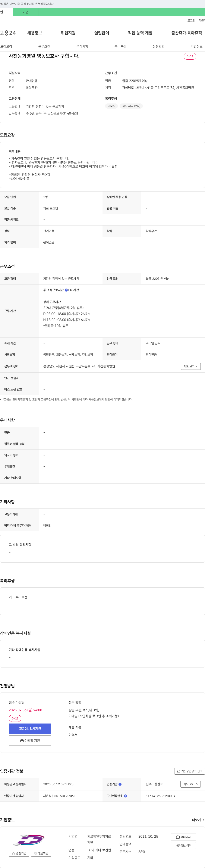Expand 더보기 in 기업정보 section

click(x=198, y=820)
